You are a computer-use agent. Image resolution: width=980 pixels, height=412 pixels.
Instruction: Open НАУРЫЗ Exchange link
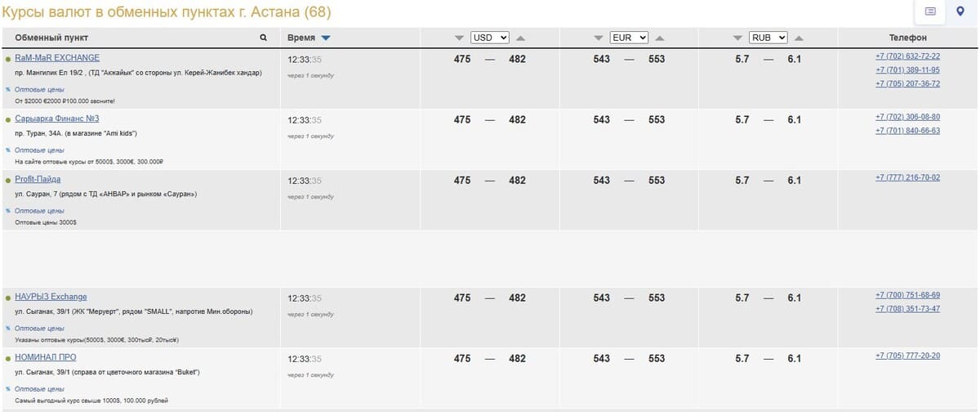point(51,297)
